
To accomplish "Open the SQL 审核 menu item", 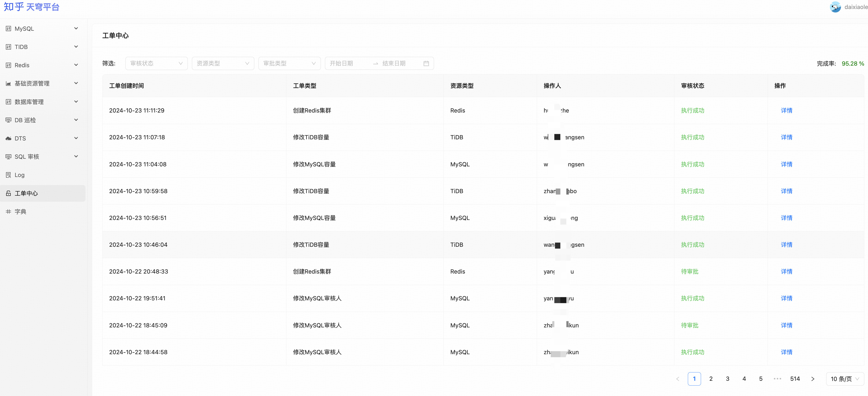I will tap(27, 157).
